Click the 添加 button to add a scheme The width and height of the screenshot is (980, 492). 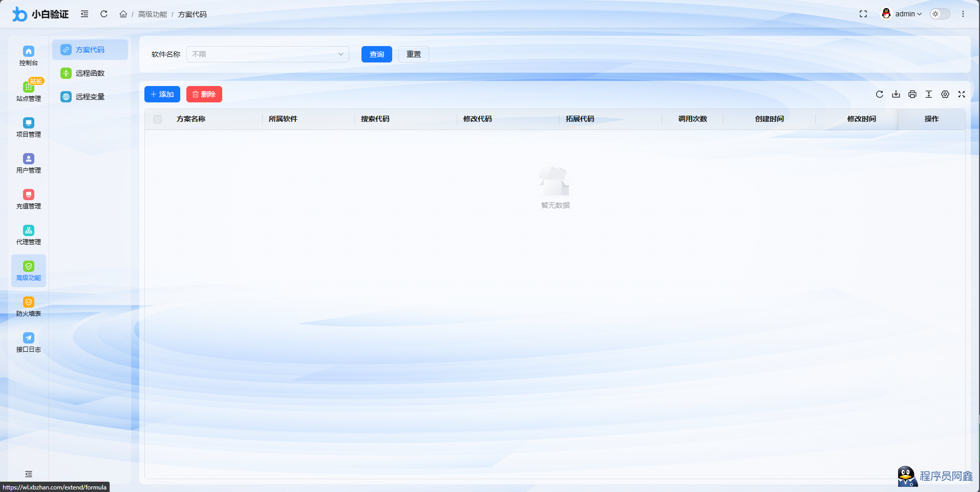pyautogui.click(x=162, y=94)
